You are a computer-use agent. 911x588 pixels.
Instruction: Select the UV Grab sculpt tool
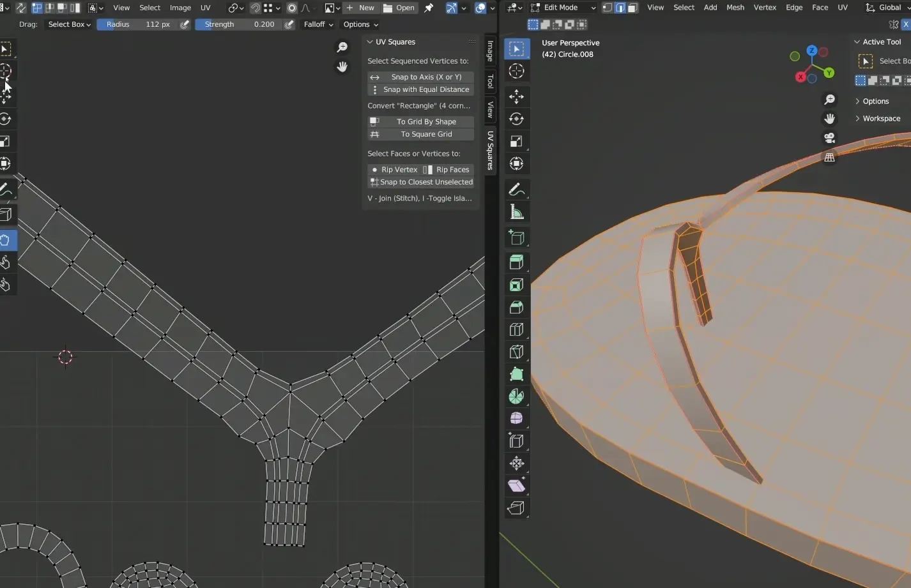tap(6, 240)
